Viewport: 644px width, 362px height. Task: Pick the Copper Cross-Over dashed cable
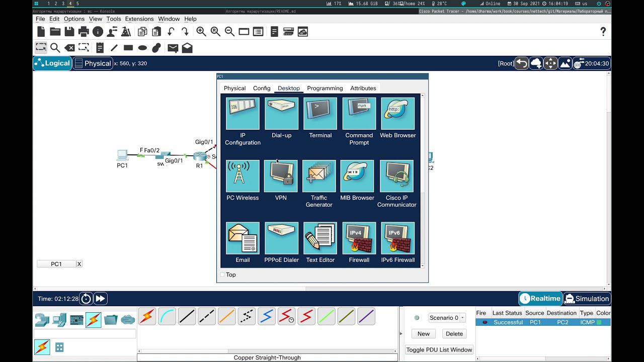207,316
